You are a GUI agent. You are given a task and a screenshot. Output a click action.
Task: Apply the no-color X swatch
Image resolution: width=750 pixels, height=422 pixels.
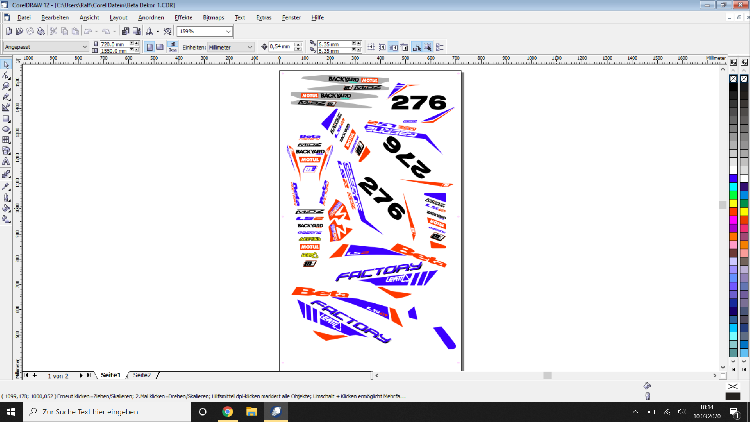[733, 79]
